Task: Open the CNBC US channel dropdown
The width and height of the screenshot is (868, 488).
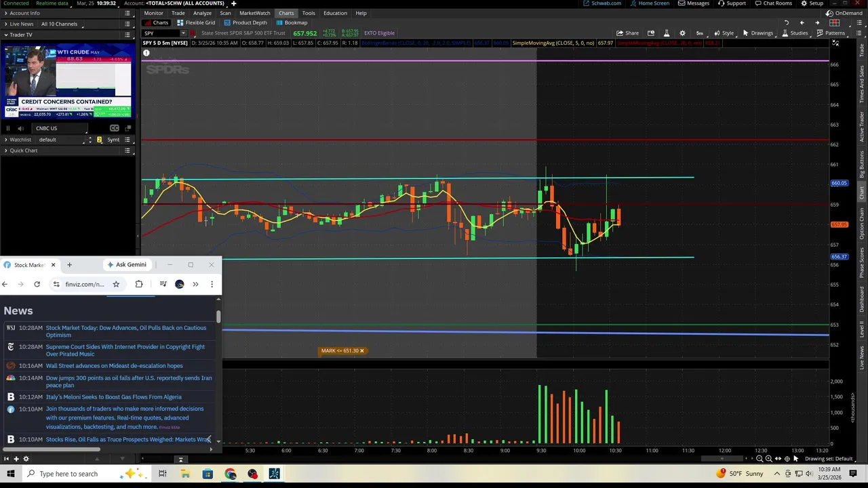Action: coord(60,128)
